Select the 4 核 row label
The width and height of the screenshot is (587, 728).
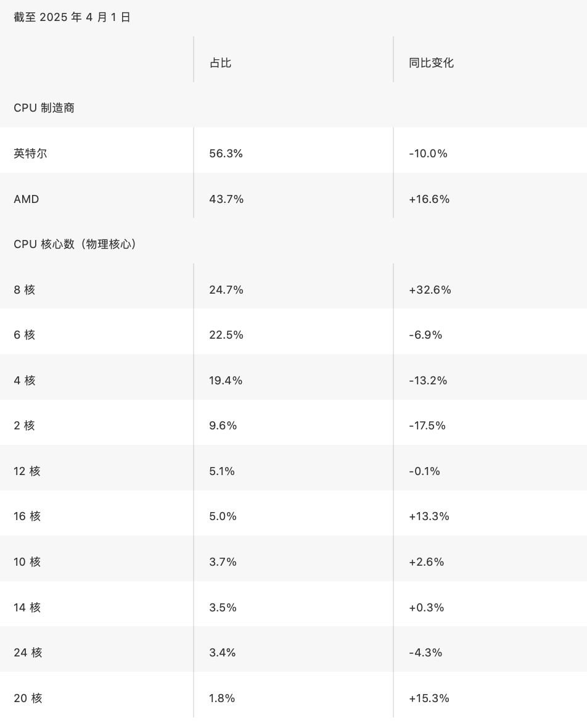(24, 380)
